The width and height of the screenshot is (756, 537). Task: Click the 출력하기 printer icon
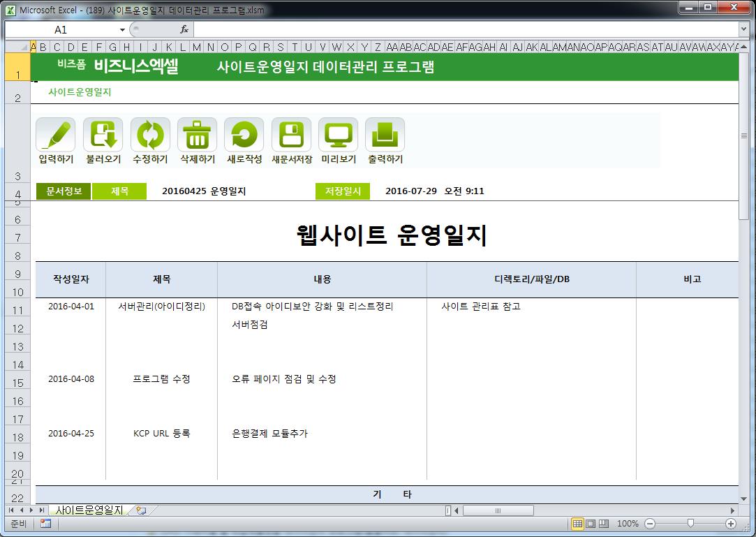click(x=385, y=135)
